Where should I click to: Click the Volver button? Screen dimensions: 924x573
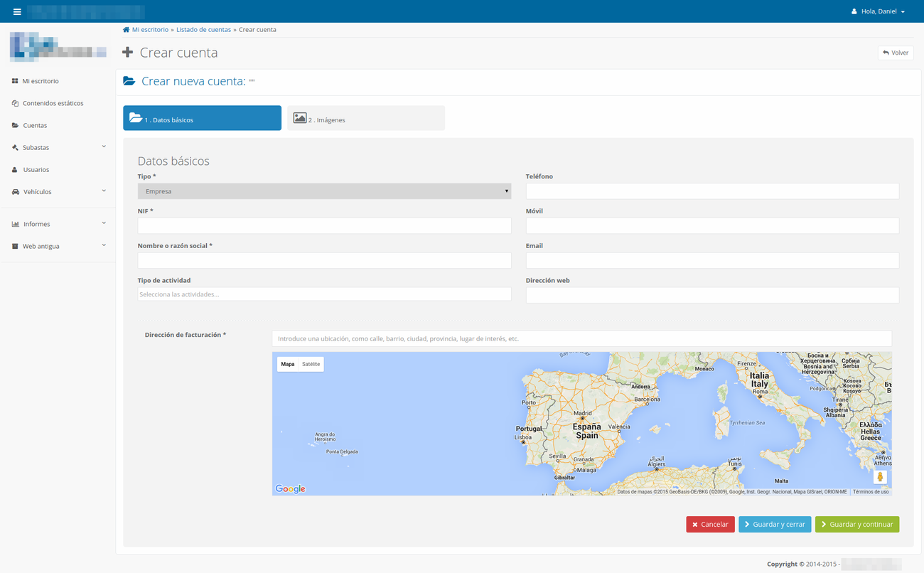pos(896,53)
